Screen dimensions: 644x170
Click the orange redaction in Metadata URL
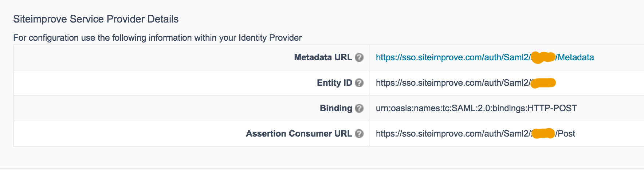click(x=543, y=57)
